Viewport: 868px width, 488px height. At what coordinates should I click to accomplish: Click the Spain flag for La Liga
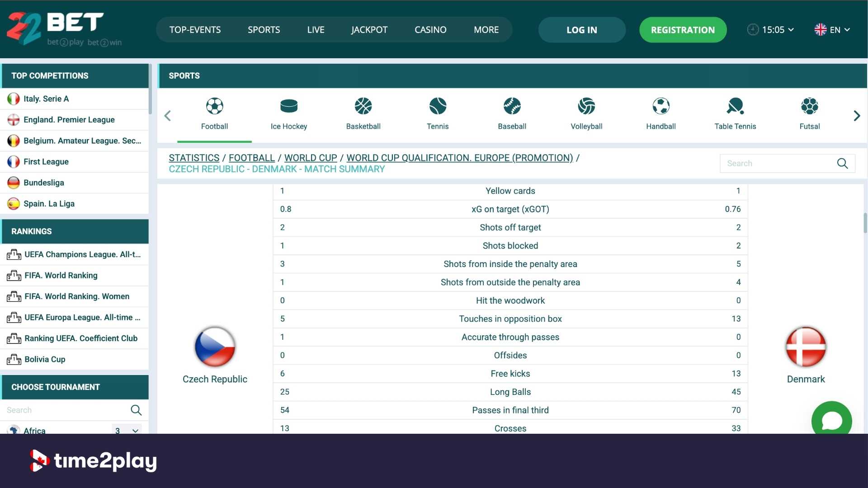(14, 204)
